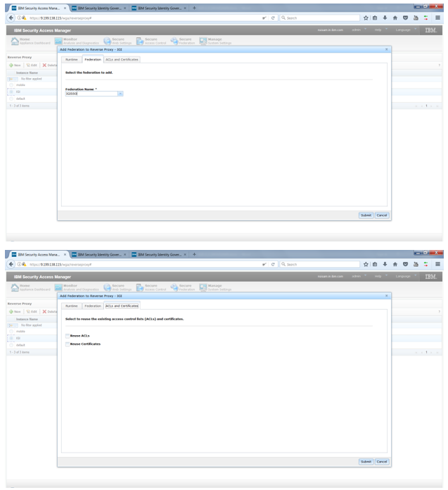Close the Reuse ACLs dialog with its X
448x490 pixels.
pos(387,296)
